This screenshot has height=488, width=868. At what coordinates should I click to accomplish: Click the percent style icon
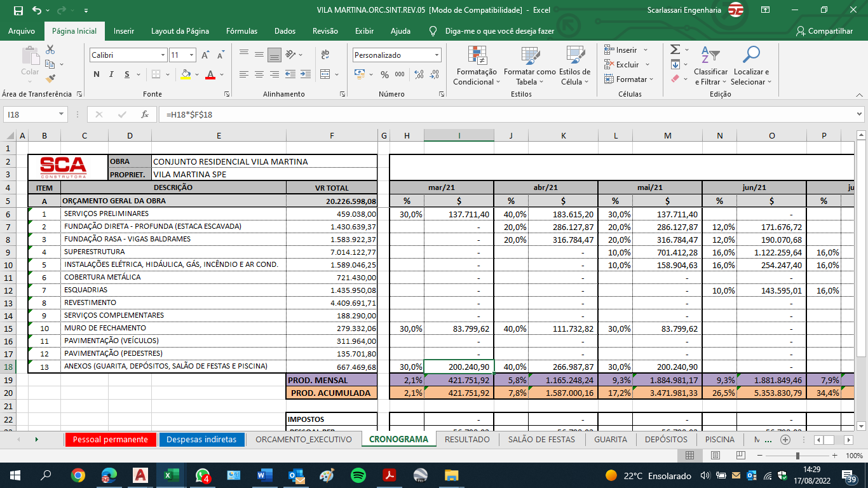(x=384, y=74)
